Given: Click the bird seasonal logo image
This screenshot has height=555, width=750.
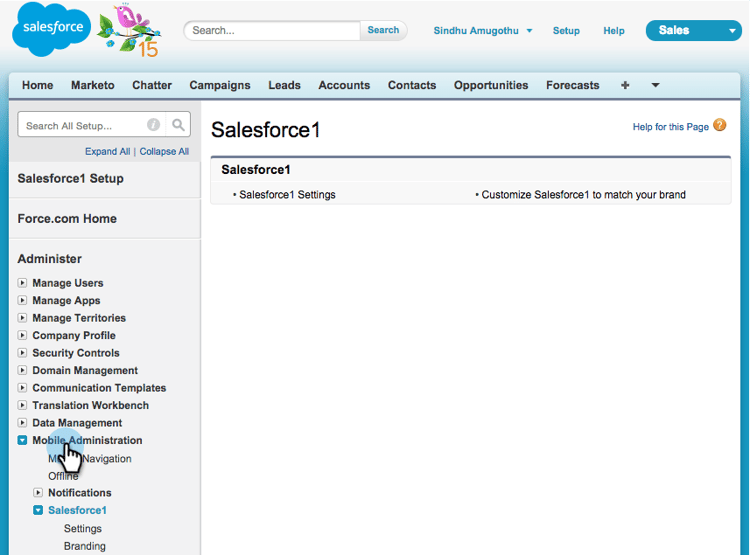Looking at the screenshot, I should coord(129,31).
